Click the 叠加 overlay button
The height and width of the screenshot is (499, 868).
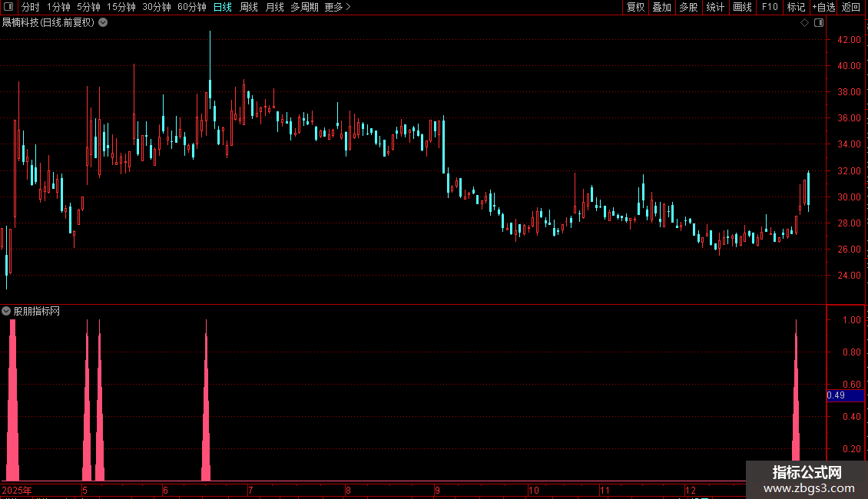click(662, 7)
